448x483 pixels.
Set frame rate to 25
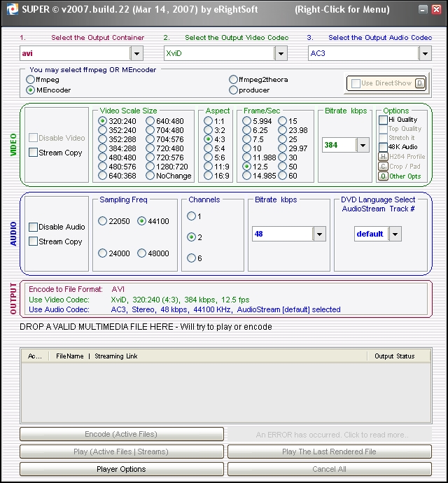282,139
